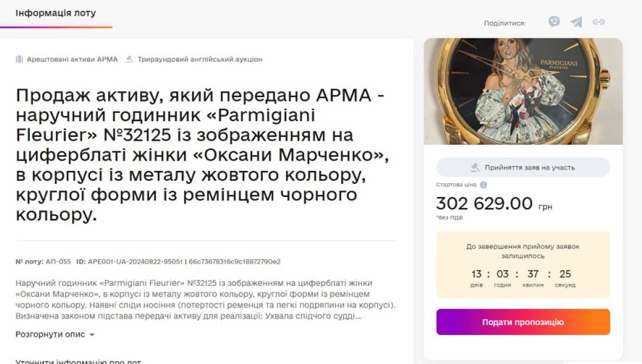Share the lot via Telegram icon
The image size is (642, 364).
[x=576, y=22]
